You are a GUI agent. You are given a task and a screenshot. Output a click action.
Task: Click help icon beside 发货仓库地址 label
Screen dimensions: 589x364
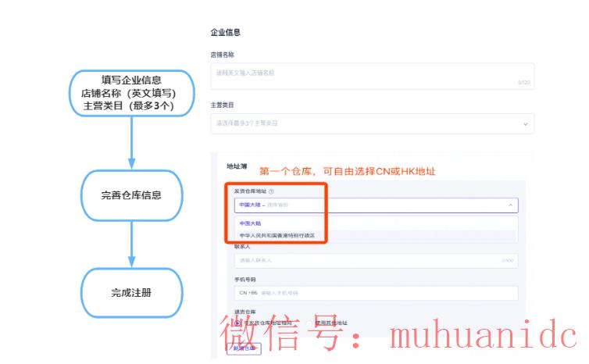272,191
